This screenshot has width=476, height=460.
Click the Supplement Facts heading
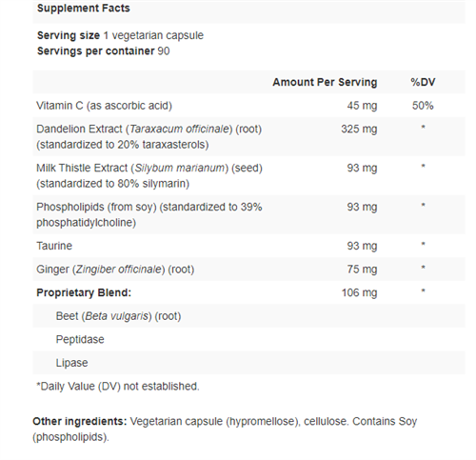(x=84, y=9)
